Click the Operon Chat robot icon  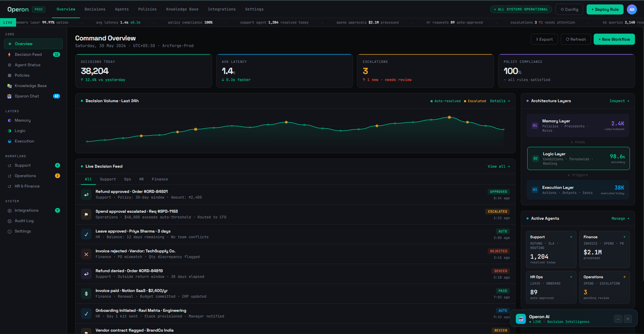10,96
